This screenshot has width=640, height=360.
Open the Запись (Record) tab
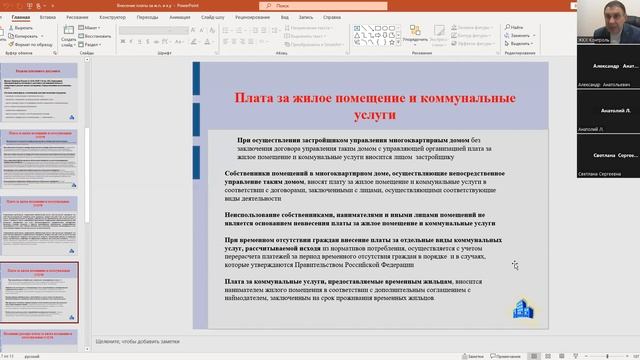(306, 17)
